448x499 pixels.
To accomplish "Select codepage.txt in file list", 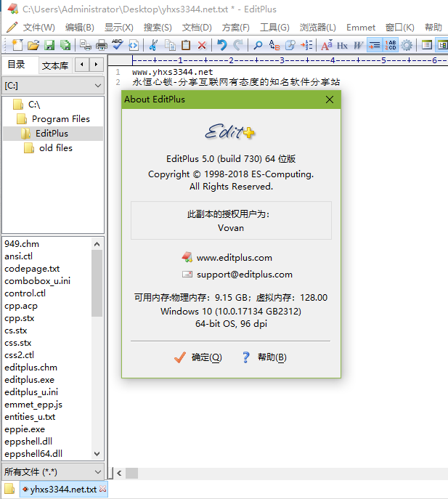I will coord(32,269).
